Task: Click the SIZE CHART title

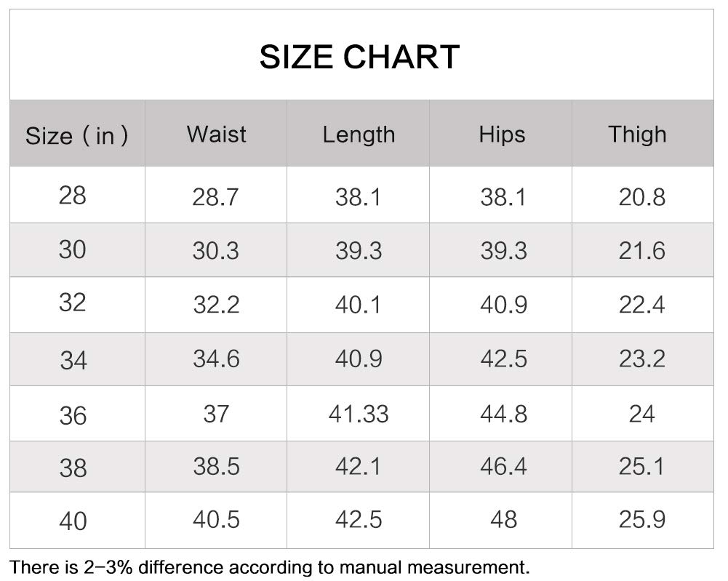Action: point(359,57)
